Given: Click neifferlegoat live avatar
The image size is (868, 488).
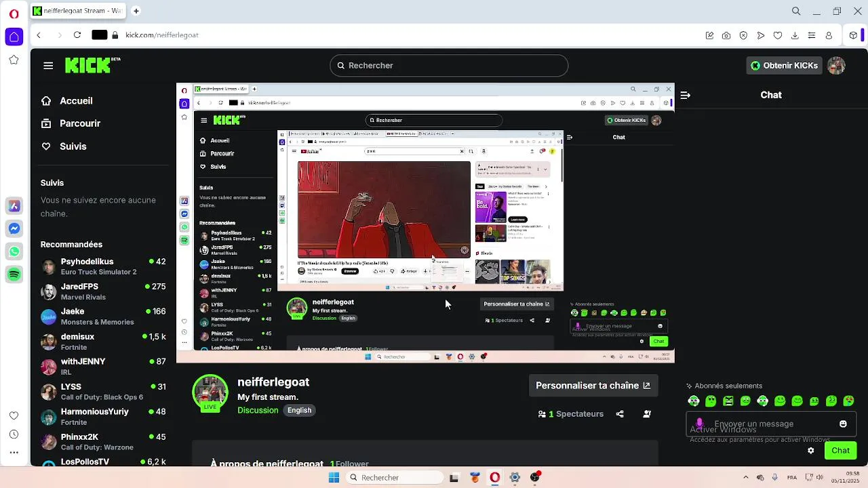Looking at the screenshot, I should coord(210,392).
